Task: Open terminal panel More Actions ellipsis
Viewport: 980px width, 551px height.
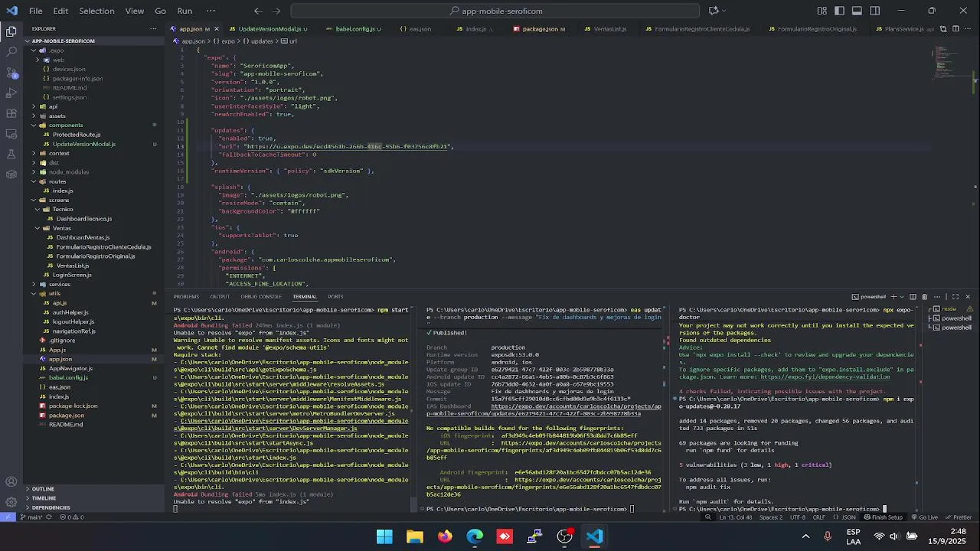Action: [x=936, y=297]
